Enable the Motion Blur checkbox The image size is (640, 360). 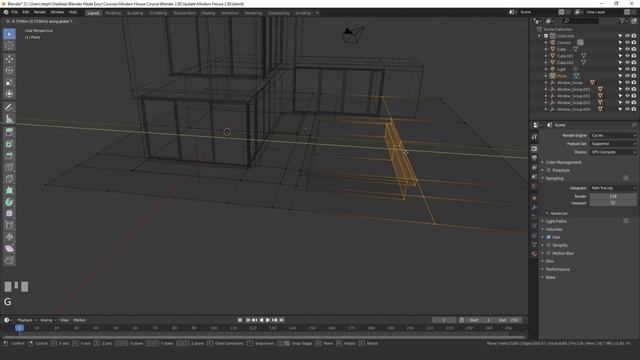point(549,253)
